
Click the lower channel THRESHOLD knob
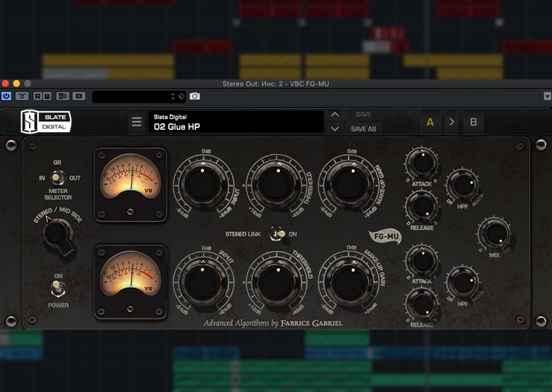(278, 282)
